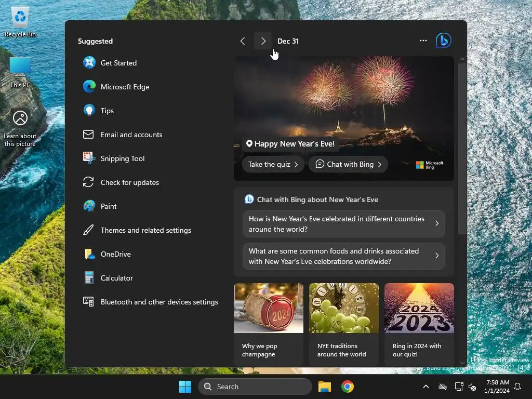532x399 pixels.
Task: Click the Happy New Year's Eve! title
Action: click(x=295, y=144)
